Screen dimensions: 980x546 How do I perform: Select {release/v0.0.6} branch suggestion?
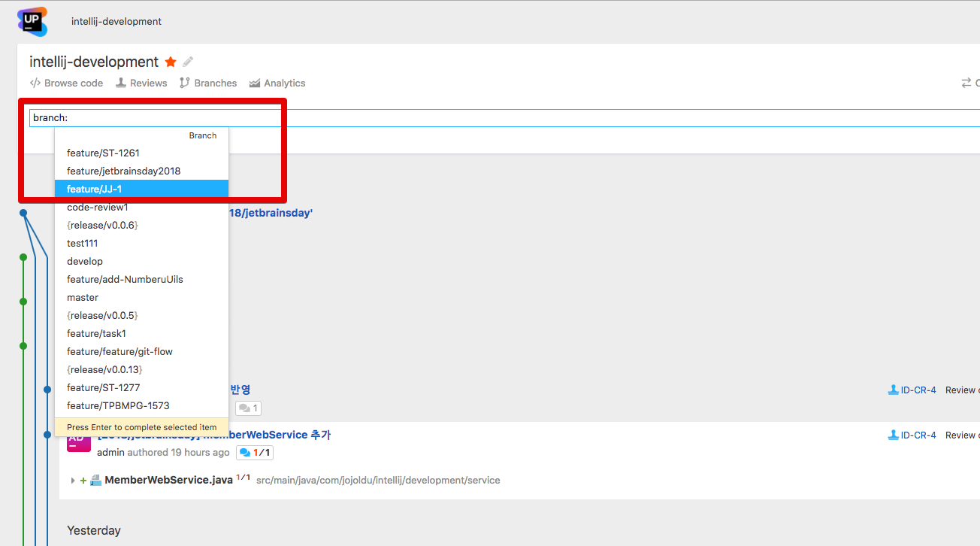pos(141,225)
